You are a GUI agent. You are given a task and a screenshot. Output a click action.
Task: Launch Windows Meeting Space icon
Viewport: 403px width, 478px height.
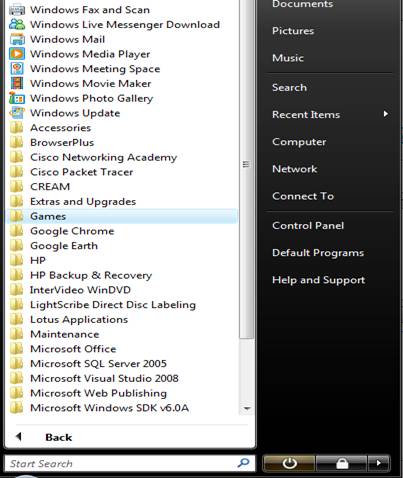coord(17,68)
